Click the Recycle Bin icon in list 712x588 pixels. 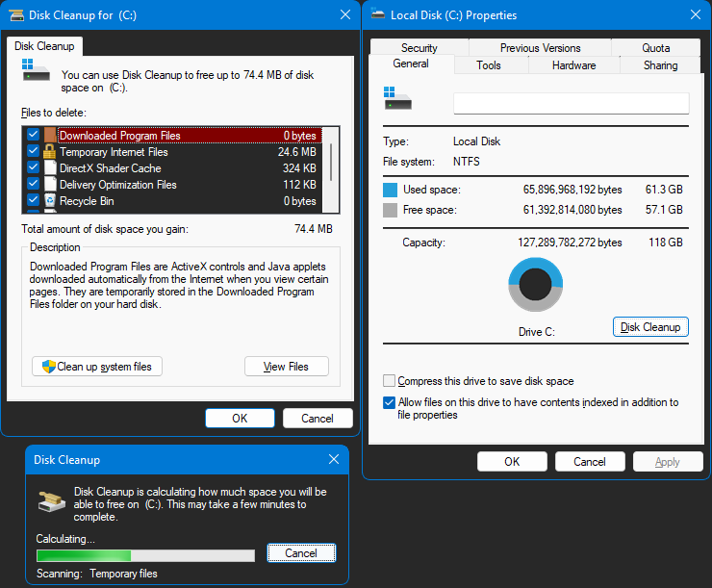(50, 201)
